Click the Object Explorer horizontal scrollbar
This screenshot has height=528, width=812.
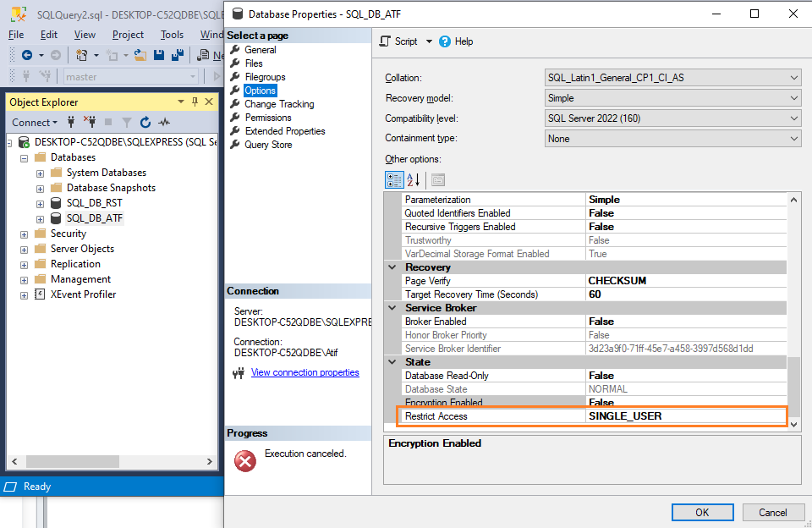73,461
